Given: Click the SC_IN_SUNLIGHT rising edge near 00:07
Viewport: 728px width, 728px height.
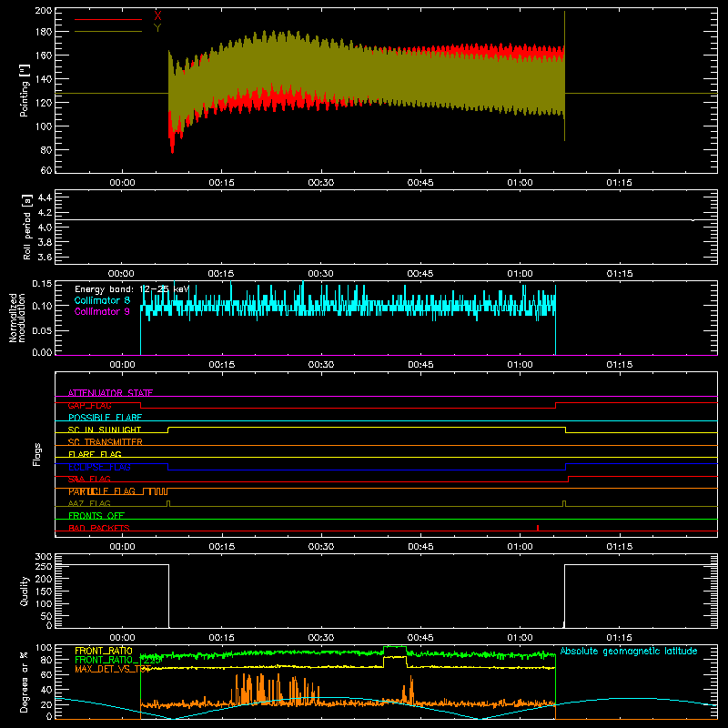Looking at the screenshot, I should tap(168, 430).
